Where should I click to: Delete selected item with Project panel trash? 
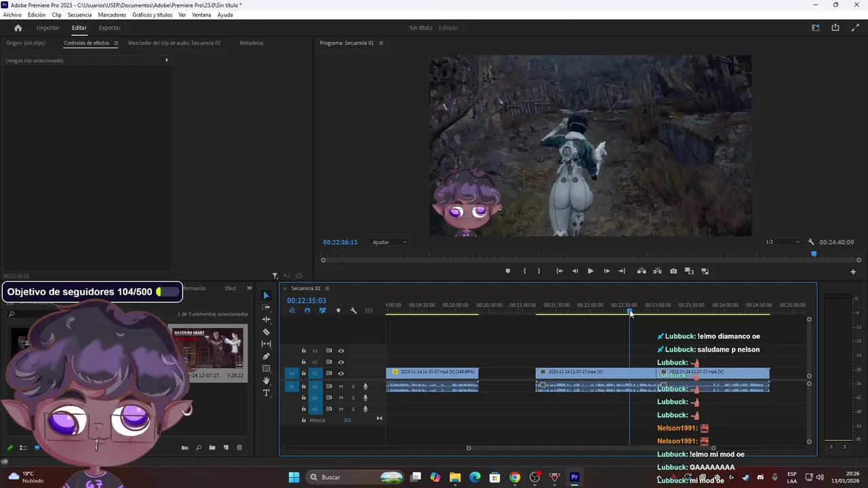pyautogui.click(x=239, y=447)
